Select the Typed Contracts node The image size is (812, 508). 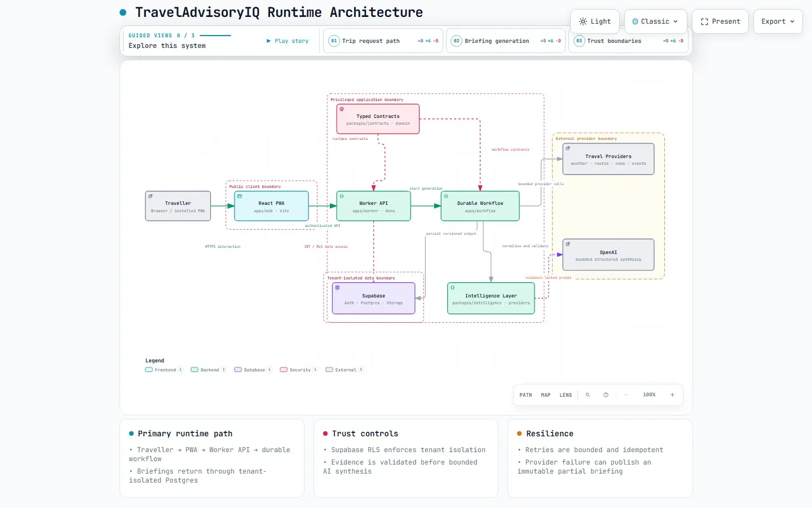click(378, 119)
